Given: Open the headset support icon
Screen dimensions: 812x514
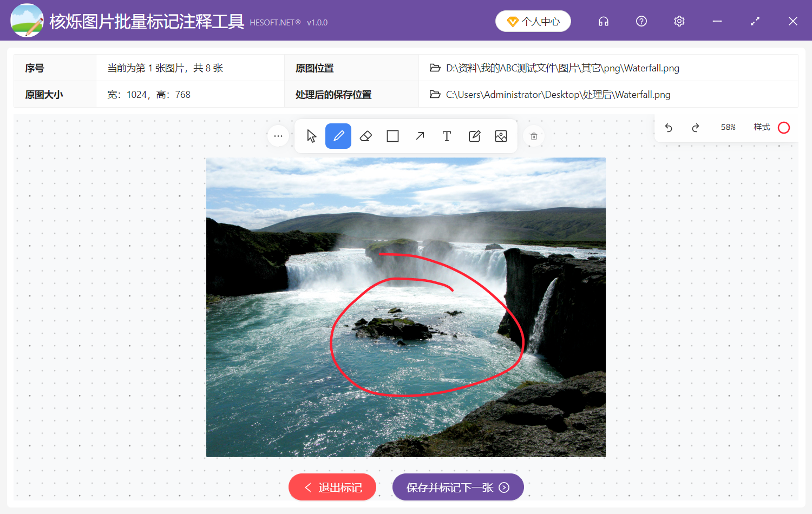Looking at the screenshot, I should [x=603, y=21].
